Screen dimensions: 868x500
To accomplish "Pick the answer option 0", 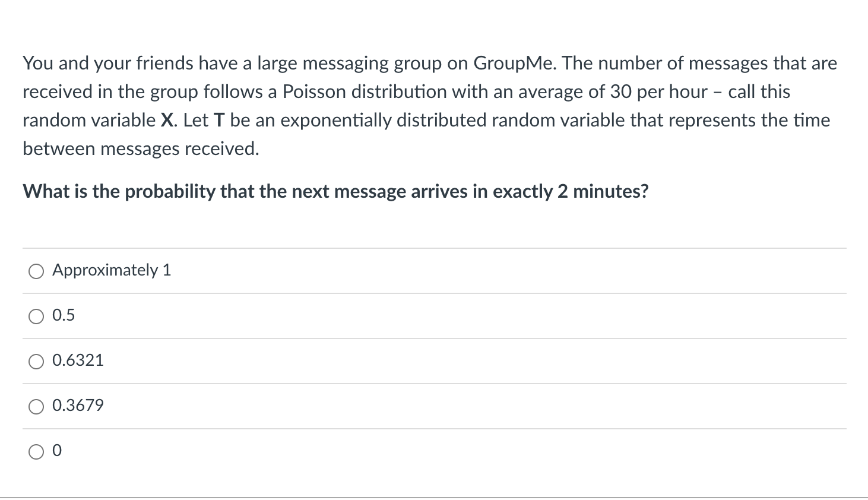I will (x=36, y=452).
